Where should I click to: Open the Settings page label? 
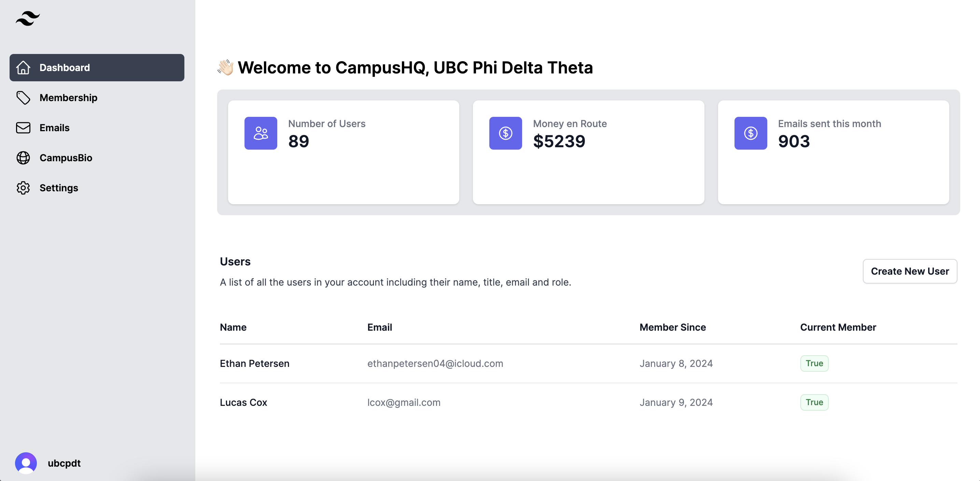(59, 188)
